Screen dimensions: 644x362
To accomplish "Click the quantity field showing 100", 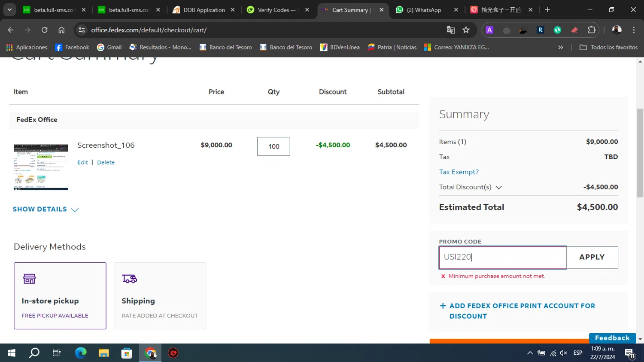I will [273, 146].
